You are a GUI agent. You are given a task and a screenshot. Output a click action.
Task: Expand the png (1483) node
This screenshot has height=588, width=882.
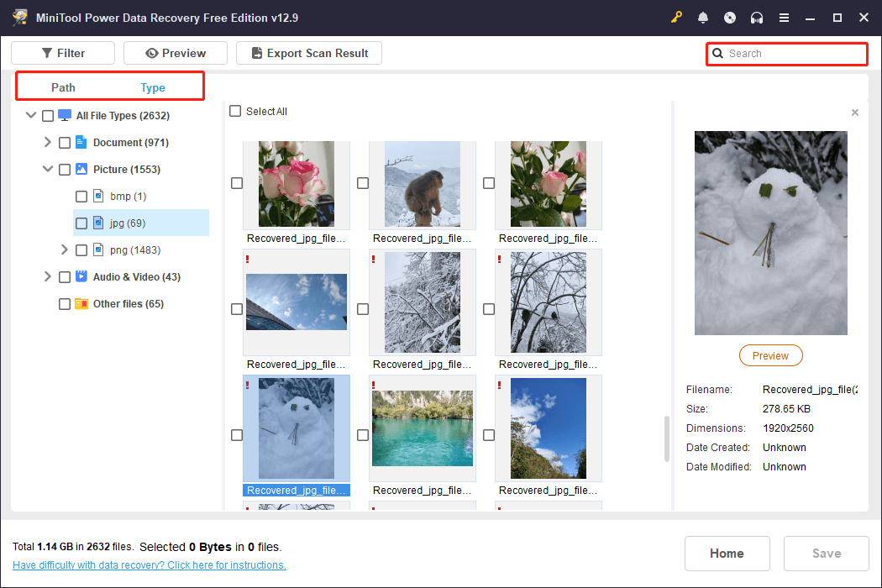[x=64, y=249]
